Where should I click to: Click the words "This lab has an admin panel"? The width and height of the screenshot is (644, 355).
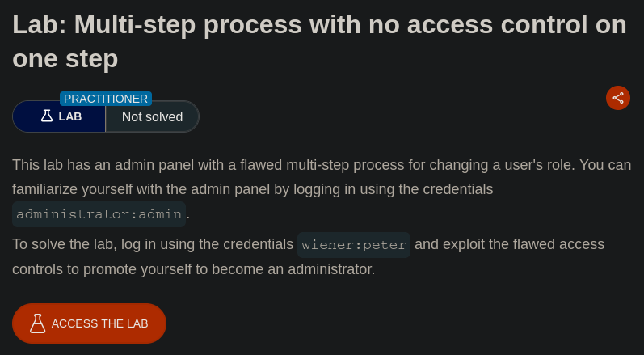click(x=98, y=165)
